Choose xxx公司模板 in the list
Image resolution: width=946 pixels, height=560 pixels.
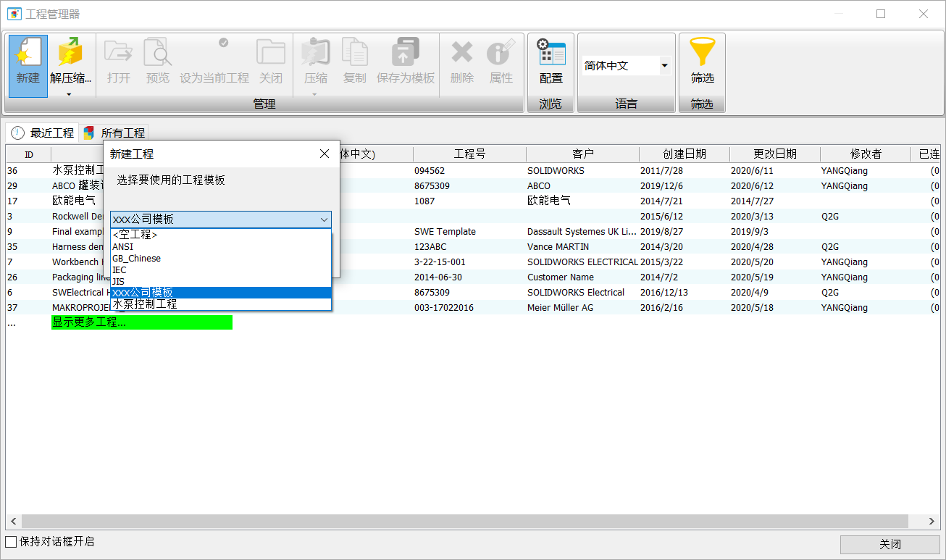221,293
